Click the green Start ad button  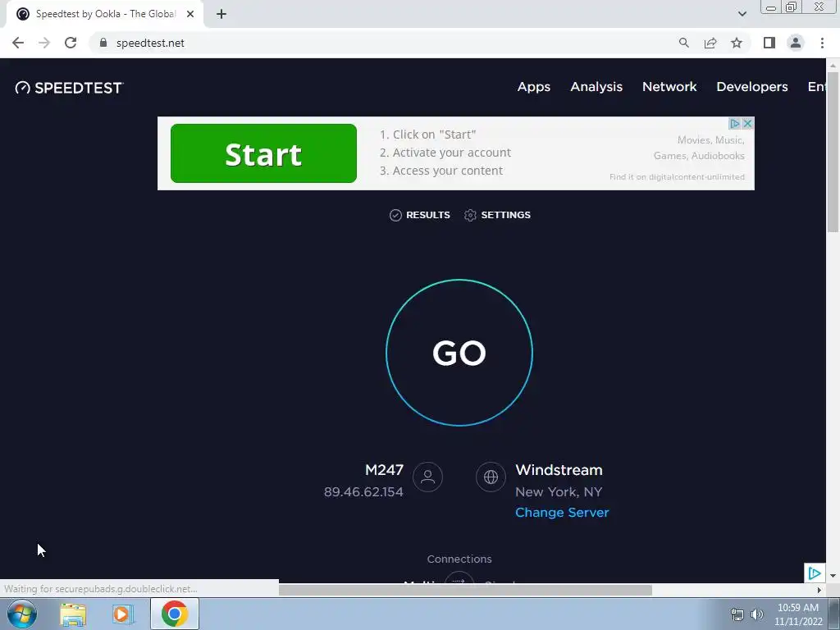pos(263,153)
